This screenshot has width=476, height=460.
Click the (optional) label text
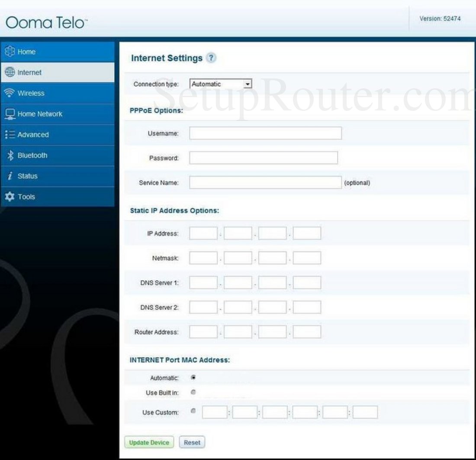pyautogui.click(x=357, y=183)
